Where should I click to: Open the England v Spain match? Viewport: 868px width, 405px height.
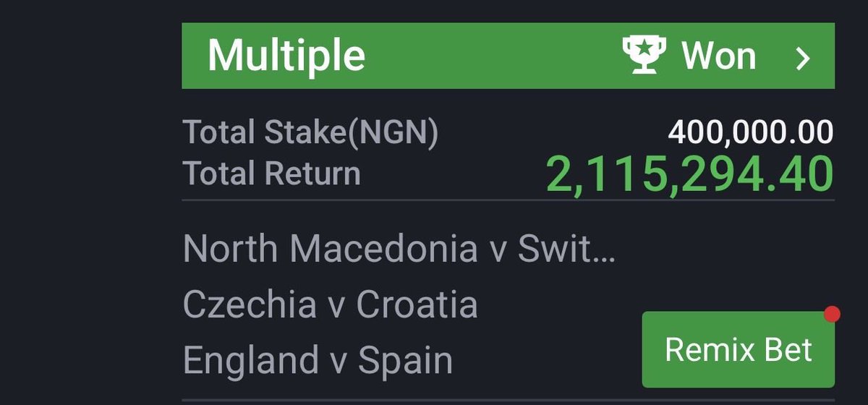pyautogui.click(x=318, y=359)
